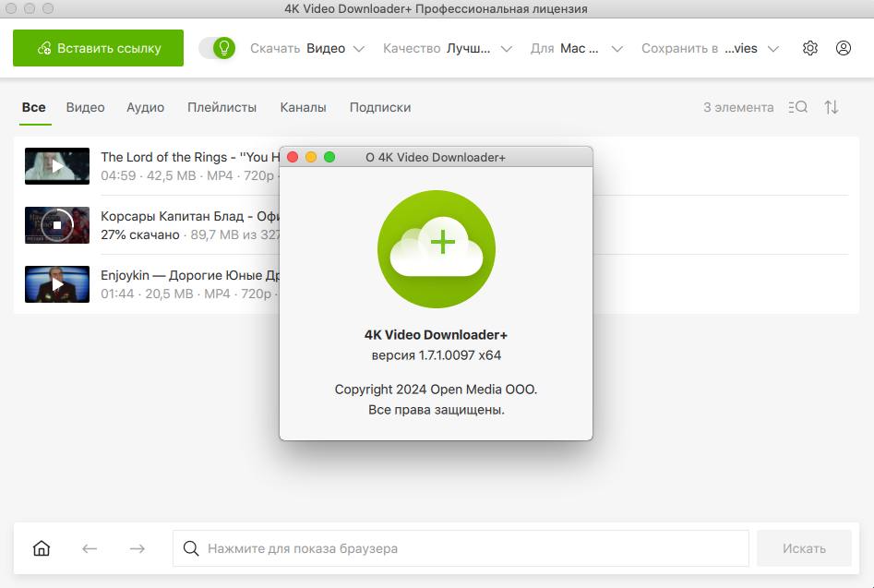Switch to the Видео tab

(x=85, y=107)
